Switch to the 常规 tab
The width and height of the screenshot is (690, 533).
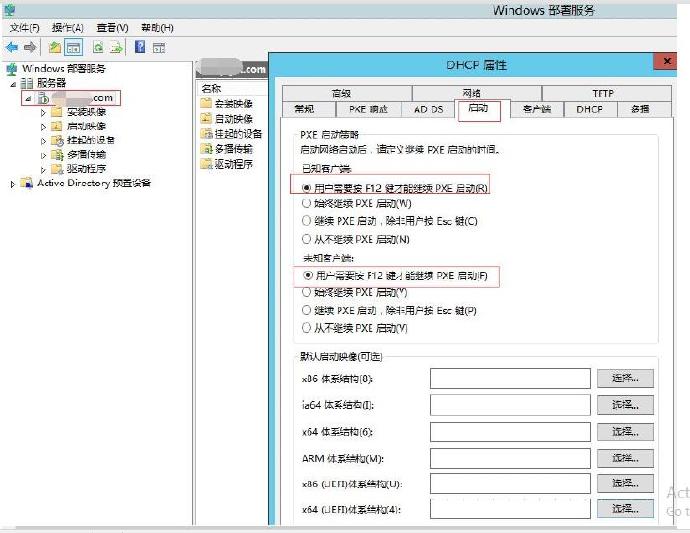pos(308,109)
